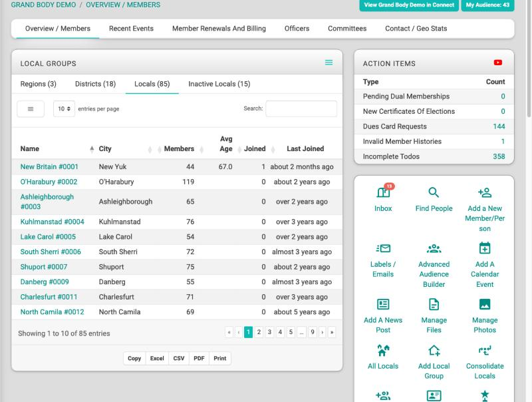532x402 pixels.
Task: Export the table as CSV
Action: 179,358
